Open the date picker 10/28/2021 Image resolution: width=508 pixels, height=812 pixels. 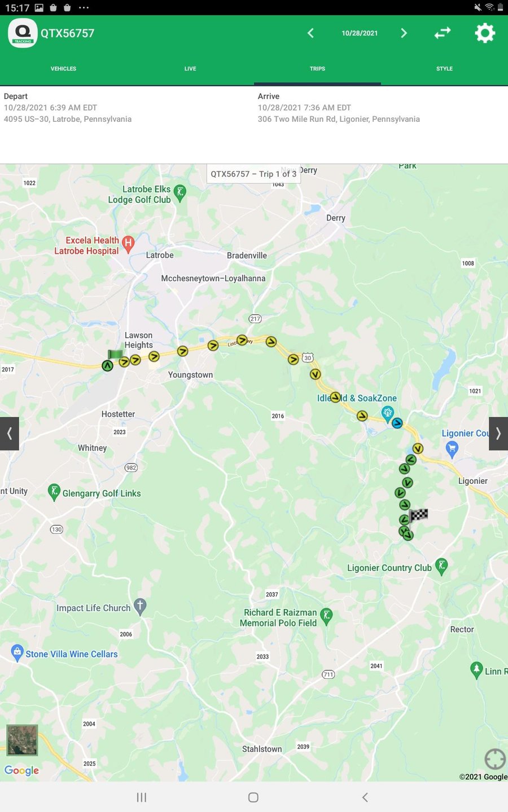pos(360,33)
